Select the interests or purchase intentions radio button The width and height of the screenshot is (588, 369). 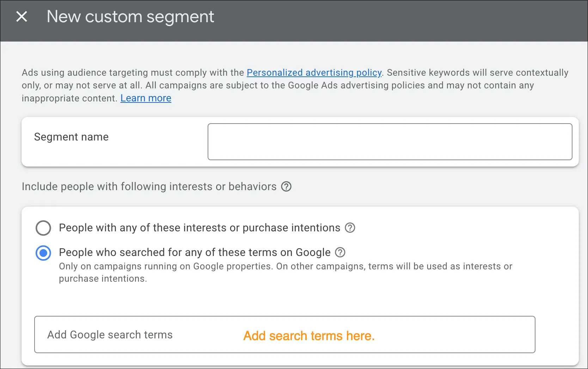43,228
